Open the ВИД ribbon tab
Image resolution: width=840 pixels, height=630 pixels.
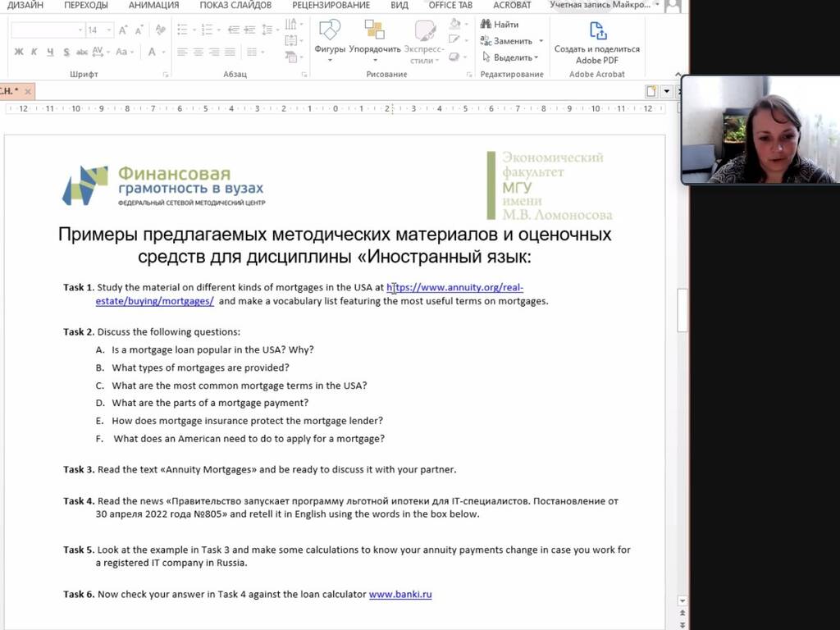click(x=399, y=6)
